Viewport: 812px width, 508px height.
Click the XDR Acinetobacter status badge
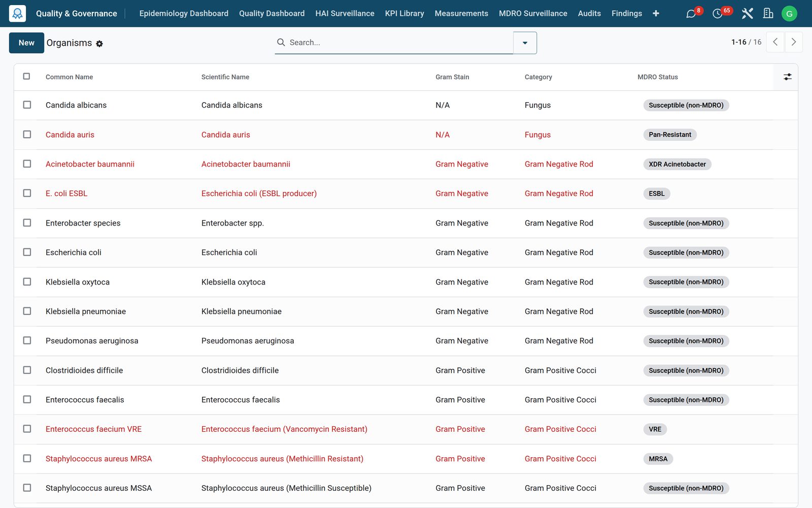(x=677, y=164)
